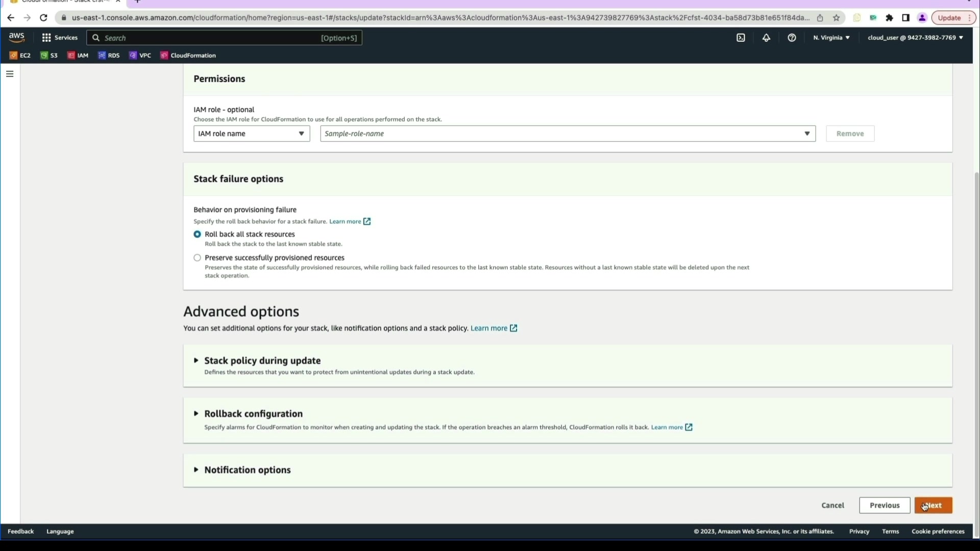Open CloudFormation shortcut in favorites bar
This screenshot has height=551, width=980.
(x=188, y=56)
